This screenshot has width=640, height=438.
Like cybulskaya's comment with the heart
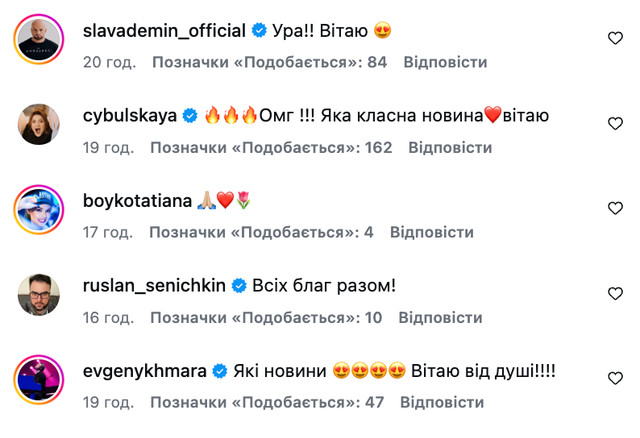pos(616,123)
